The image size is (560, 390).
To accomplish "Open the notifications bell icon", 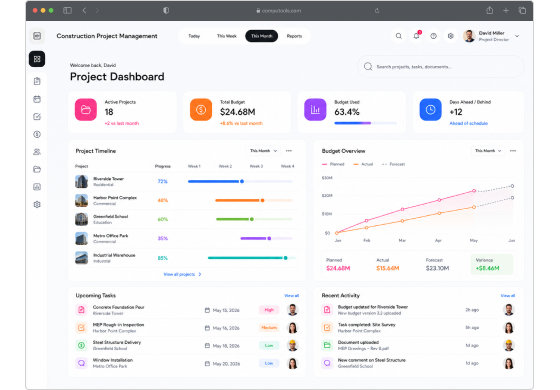I will (x=416, y=36).
